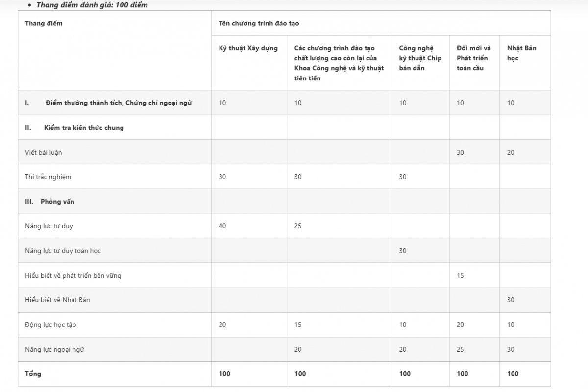Click the 'Thang điểm' header cell
Image resolution: width=588 pixels, height=392 pixels.
point(44,23)
